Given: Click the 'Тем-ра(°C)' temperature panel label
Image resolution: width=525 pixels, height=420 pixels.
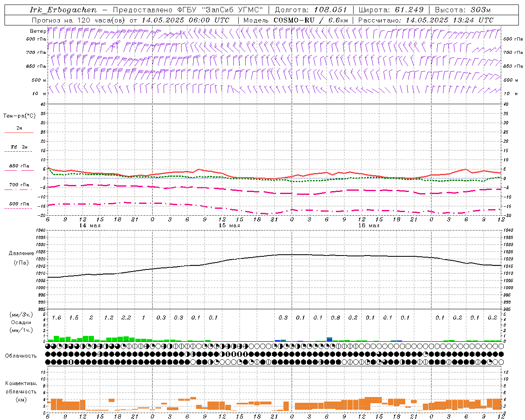Looking at the screenshot, I should point(19,116).
